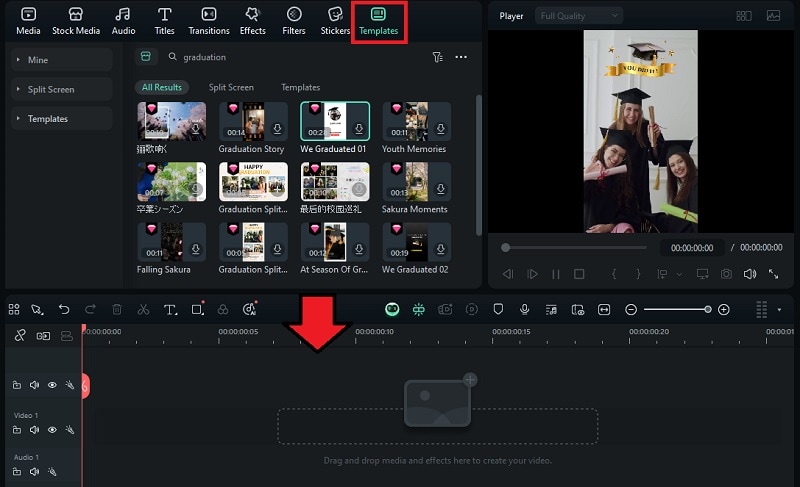Expand the Mine category
The image size is (800, 487).
pyautogui.click(x=62, y=60)
